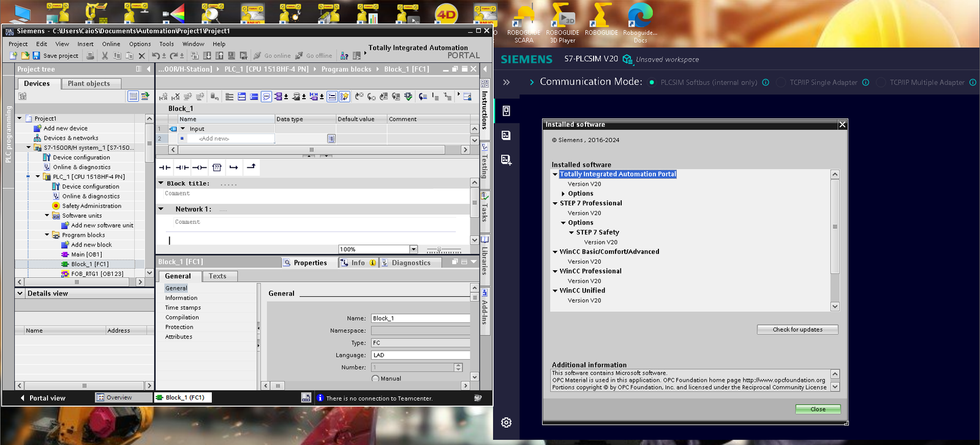Click the print icon in toolbar

tap(90, 56)
